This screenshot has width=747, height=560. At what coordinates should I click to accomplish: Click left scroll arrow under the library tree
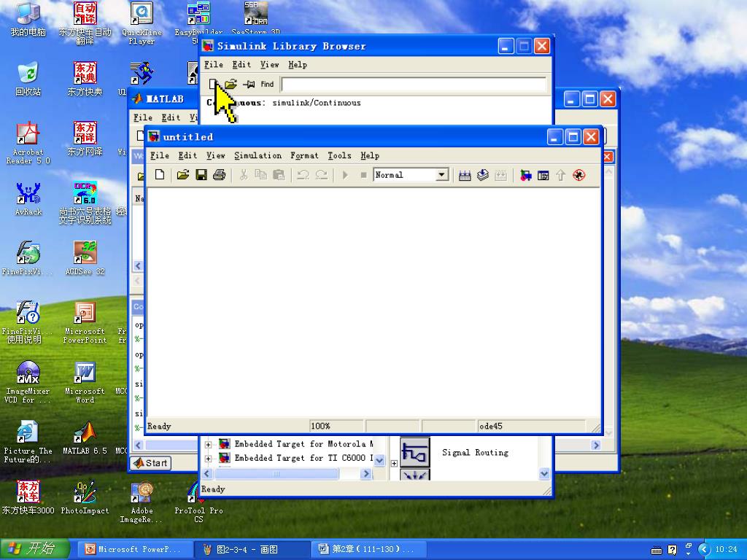(206, 474)
